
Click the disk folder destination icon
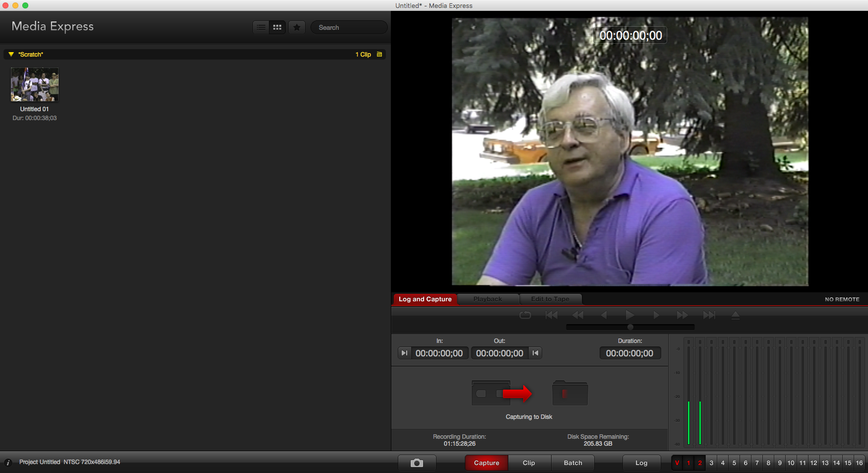pos(570,393)
